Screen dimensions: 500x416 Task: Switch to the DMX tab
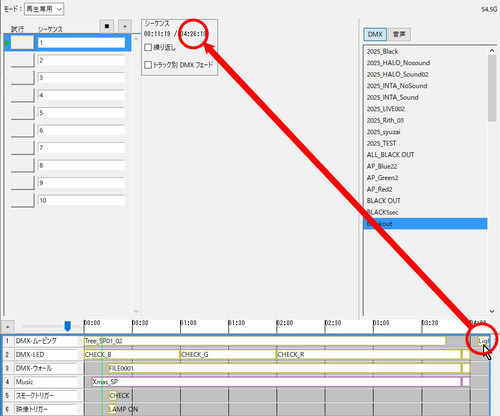[x=375, y=34]
